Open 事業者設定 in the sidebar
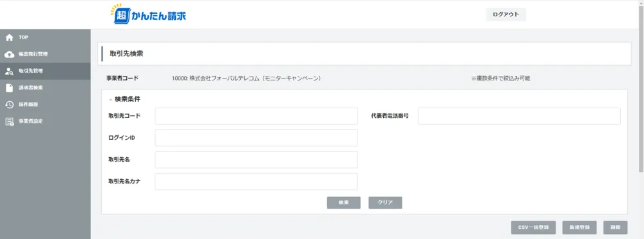 point(45,122)
